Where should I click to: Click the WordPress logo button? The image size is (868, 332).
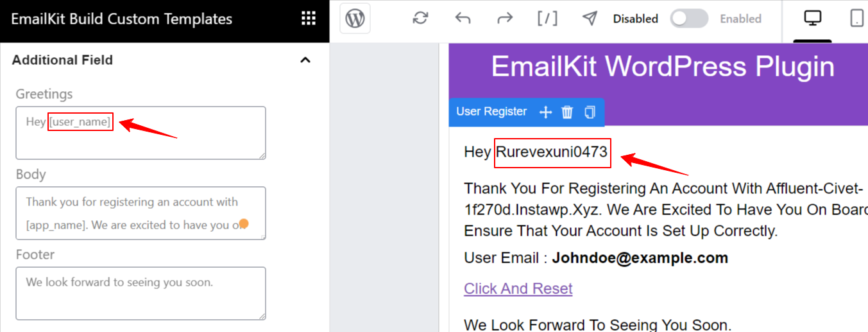355,19
